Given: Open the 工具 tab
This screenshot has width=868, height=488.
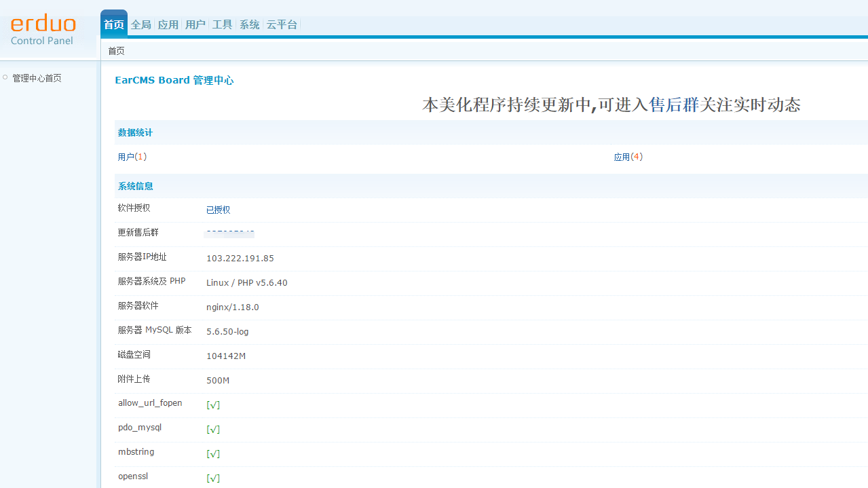Looking at the screenshot, I should [x=223, y=24].
